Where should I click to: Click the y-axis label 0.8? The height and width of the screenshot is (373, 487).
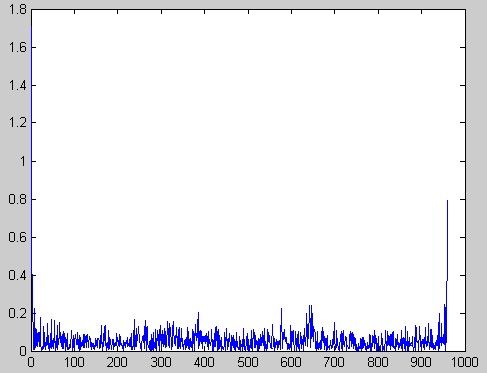click(x=18, y=199)
